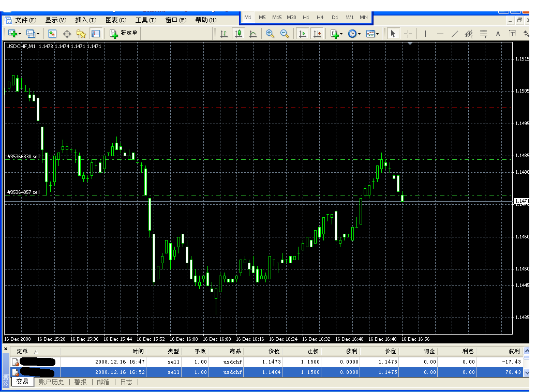Open the chart templates icon
The height and width of the screenshot is (392, 536).
370,34
